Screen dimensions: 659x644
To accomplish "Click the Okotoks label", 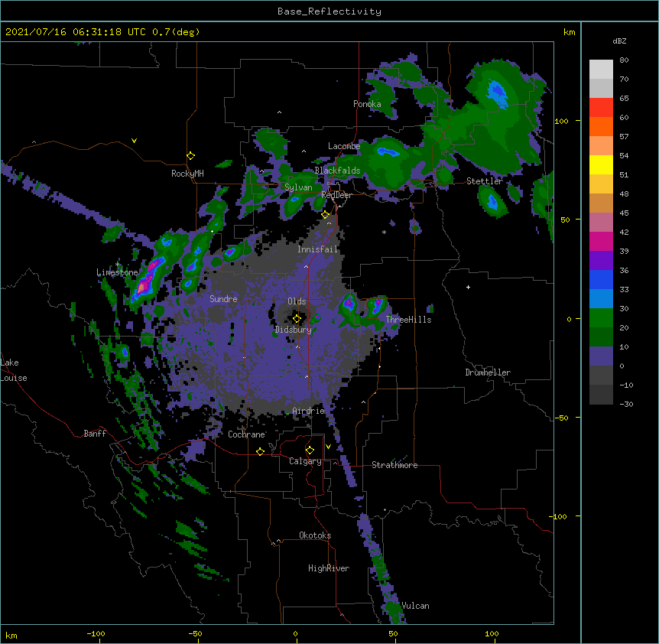I will tap(315, 535).
